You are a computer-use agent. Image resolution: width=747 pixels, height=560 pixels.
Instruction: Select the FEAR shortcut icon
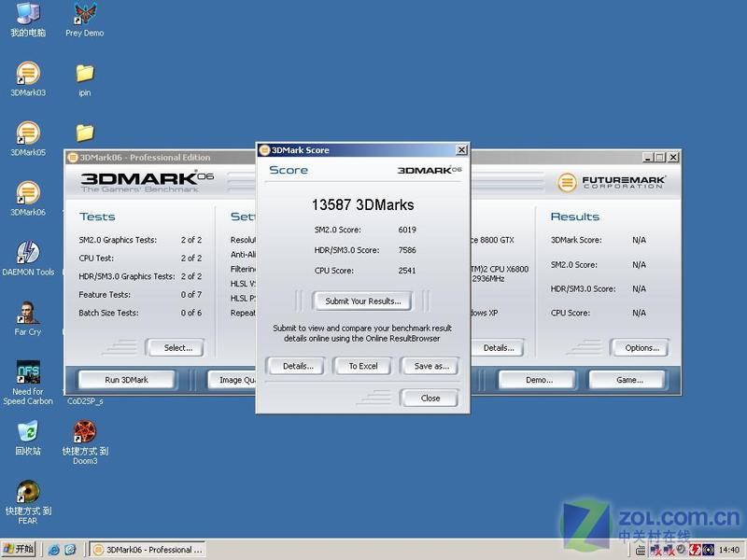click(x=28, y=502)
